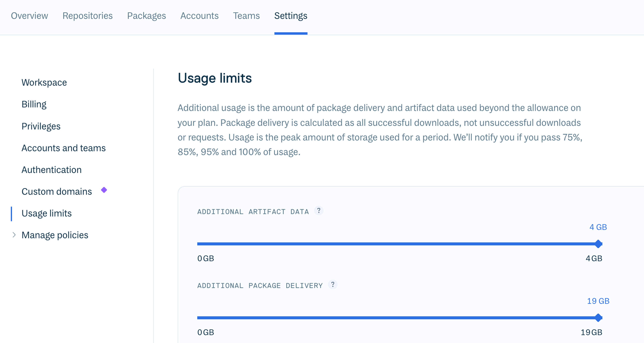Click the Manage policies sidebar item
Viewport: 644px width, 343px height.
coord(55,235)
